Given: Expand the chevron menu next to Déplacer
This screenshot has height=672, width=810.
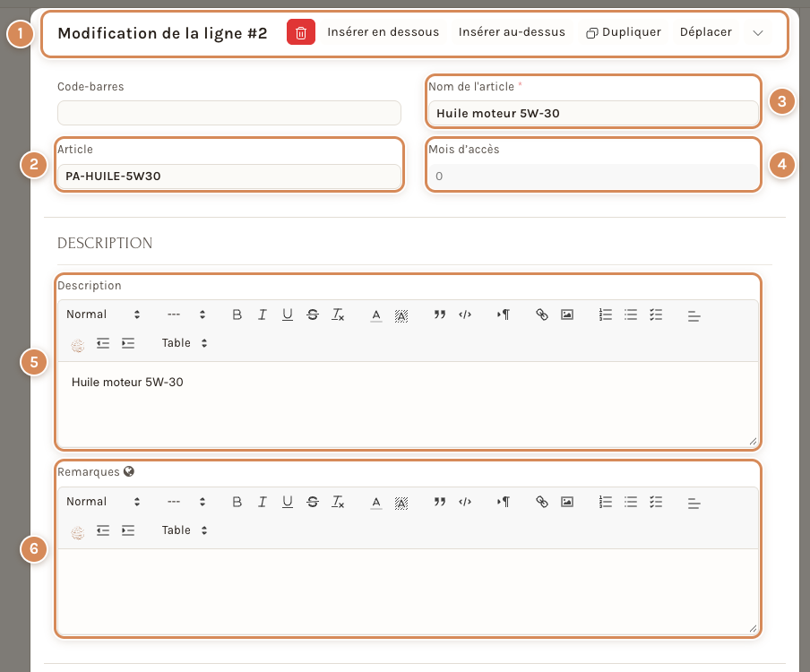Looking at the screenshot, I should 758,32.
